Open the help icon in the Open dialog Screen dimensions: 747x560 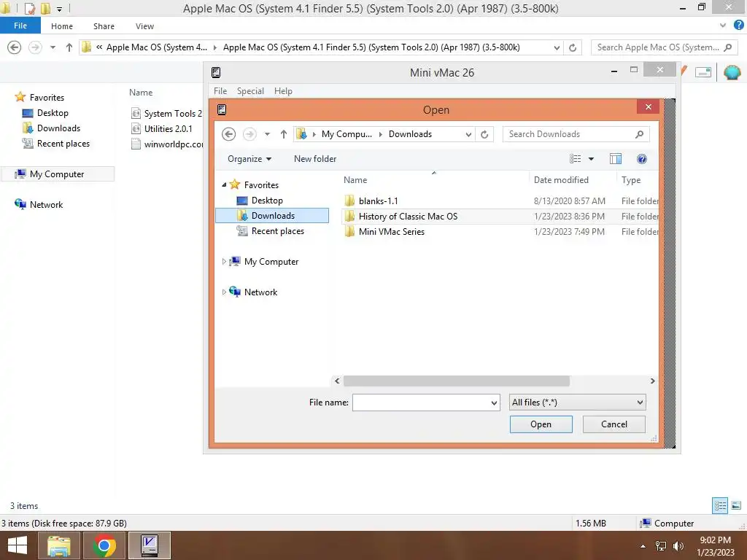(x=642, y=159)
